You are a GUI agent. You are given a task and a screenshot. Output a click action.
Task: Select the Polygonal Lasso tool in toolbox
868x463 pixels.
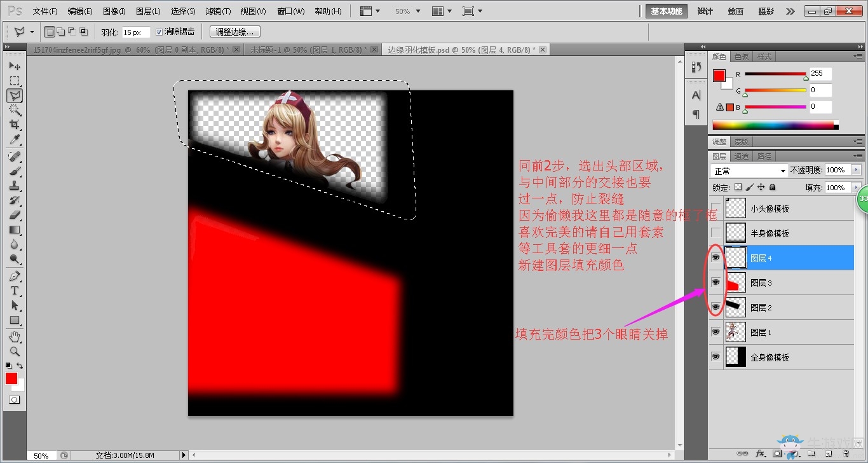15,95
